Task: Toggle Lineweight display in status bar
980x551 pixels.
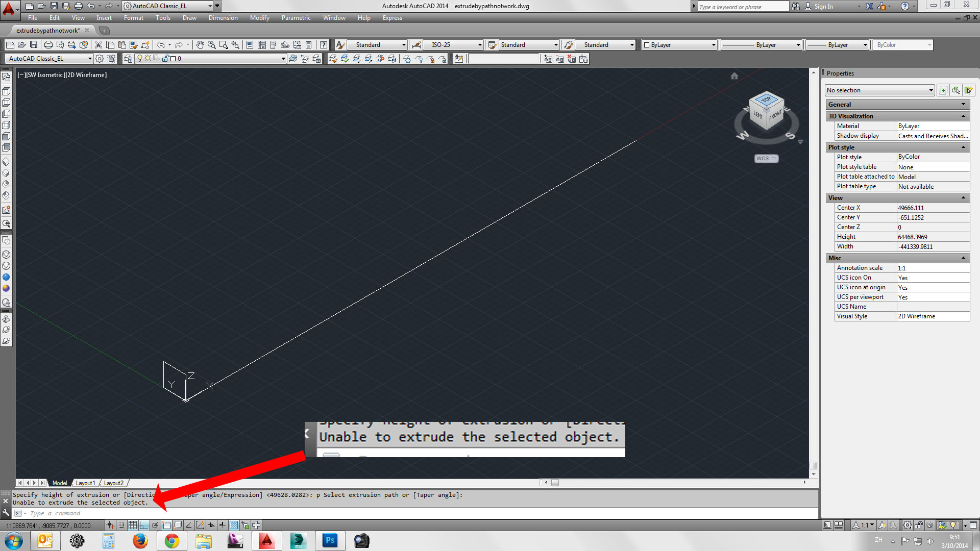Action: point(223,525)
